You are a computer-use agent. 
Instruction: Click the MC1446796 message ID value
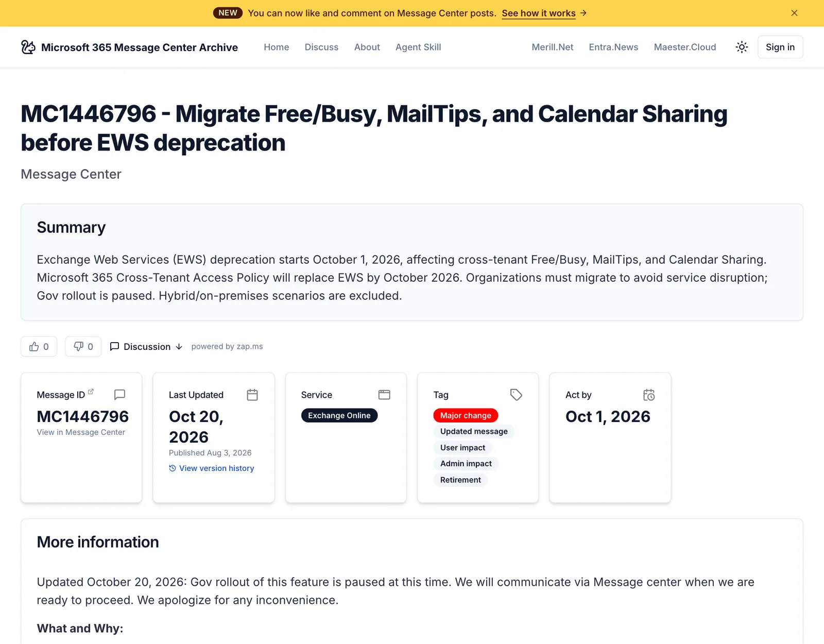(x=83, y=416)
